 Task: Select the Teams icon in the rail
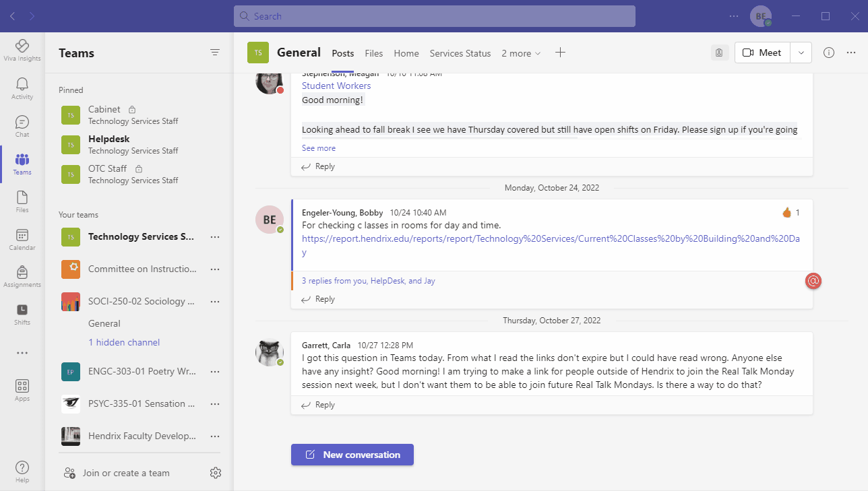[22, 164]
